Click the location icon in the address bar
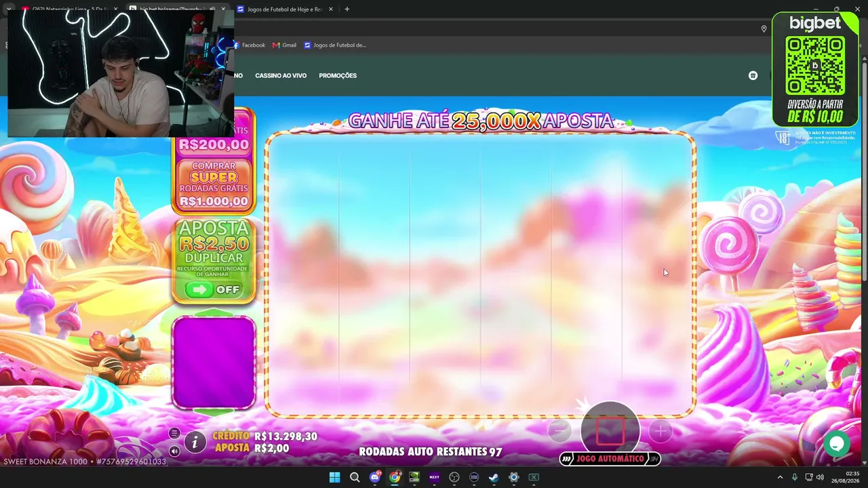 click(x=764, y=28)
